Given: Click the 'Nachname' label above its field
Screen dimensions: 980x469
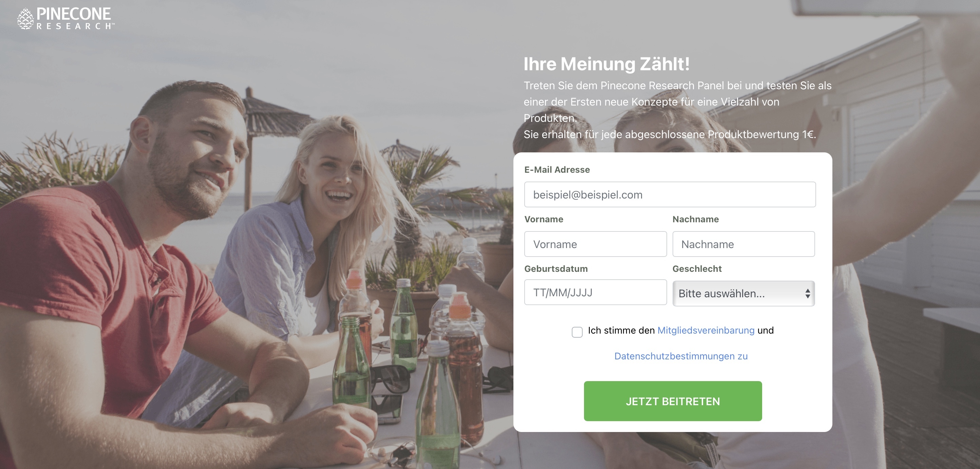Looking at the screenshot, I should click(695, 219).
